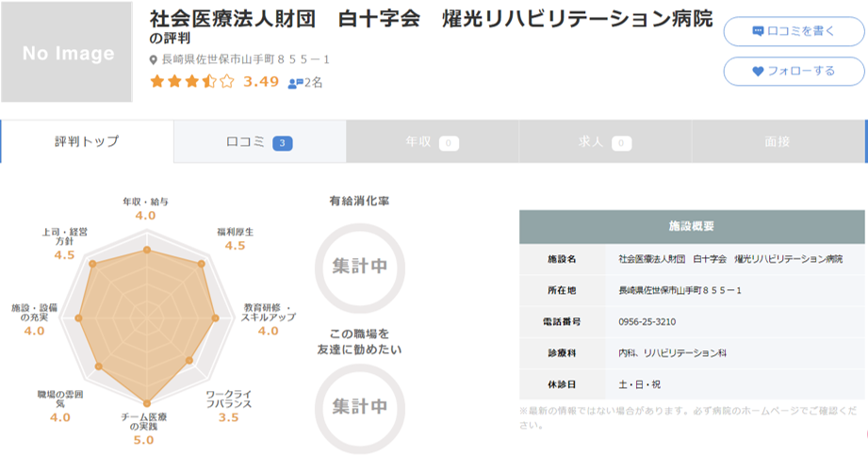The image size is (868, 455).
Task: Click the 施設名 value in facility table
Action: [x=730, y=259]
